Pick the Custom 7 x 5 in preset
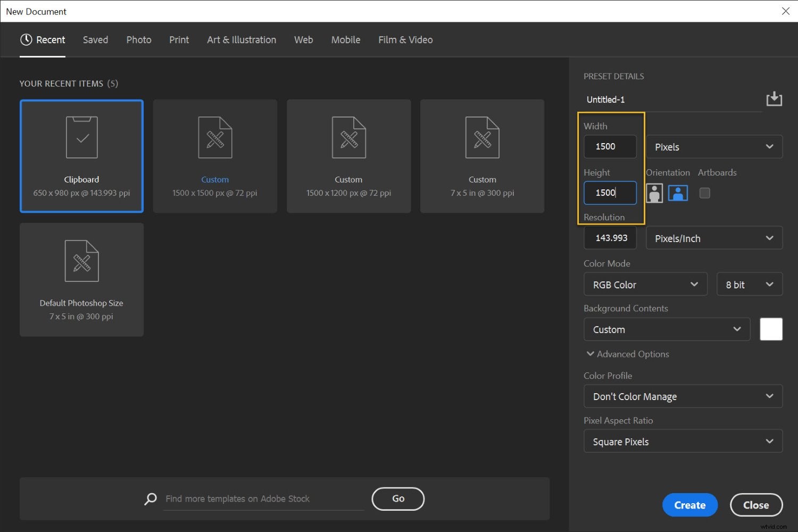This screenshot has height=532, width=798. 482,156
